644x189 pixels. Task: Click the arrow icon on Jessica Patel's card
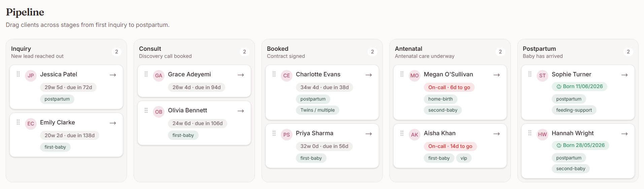(113, 75)
